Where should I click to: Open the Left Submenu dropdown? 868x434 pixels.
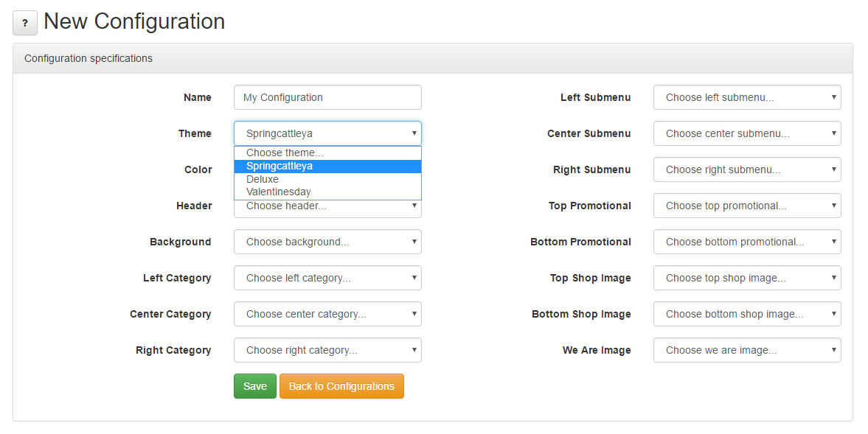coord(747,97)
